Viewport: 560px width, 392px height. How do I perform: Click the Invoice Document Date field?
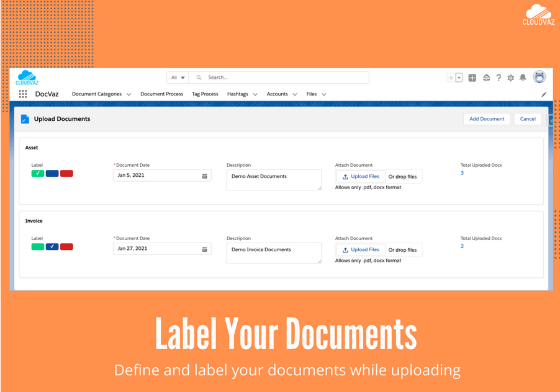tap(162, 249)
